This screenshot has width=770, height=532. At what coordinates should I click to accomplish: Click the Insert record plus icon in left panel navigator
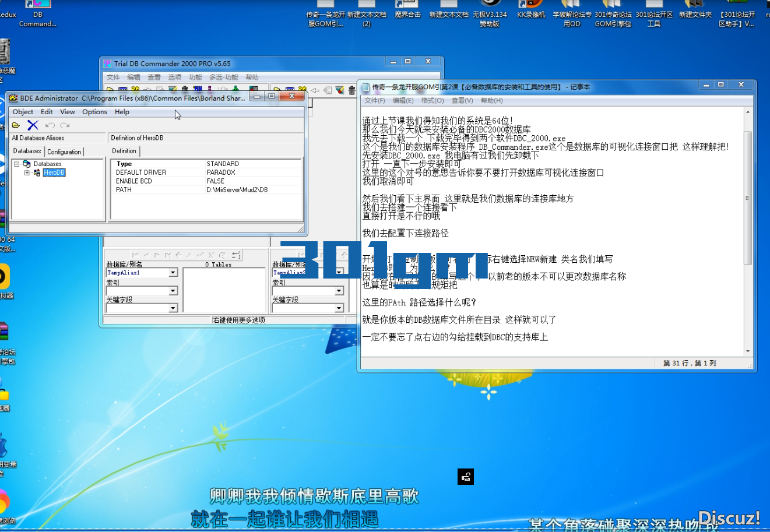pyautogui.click(x=178, y=255)
